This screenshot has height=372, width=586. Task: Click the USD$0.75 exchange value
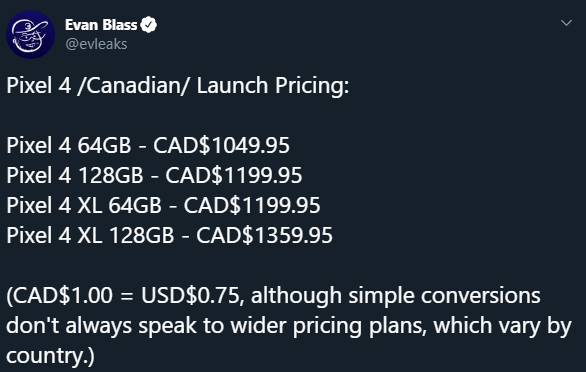(x=191, y=296)
